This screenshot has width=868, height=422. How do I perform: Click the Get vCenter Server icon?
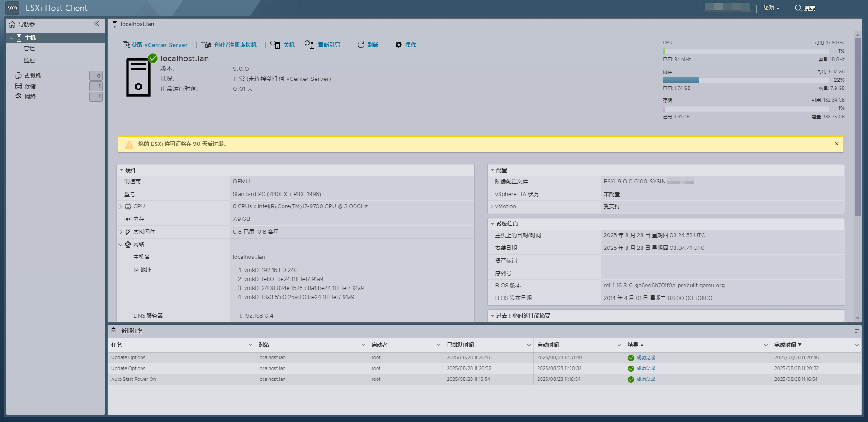(x=126, y=45)
